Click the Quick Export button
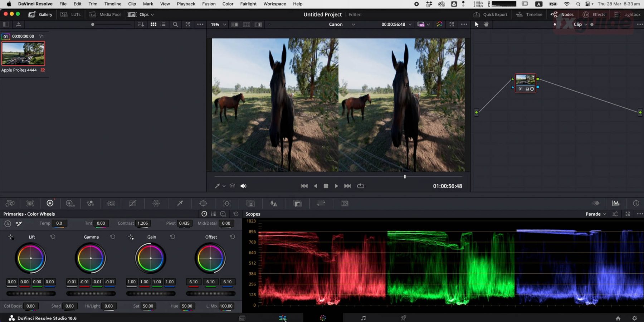Screen dimensions: 644x322 [x=491, y=15]
